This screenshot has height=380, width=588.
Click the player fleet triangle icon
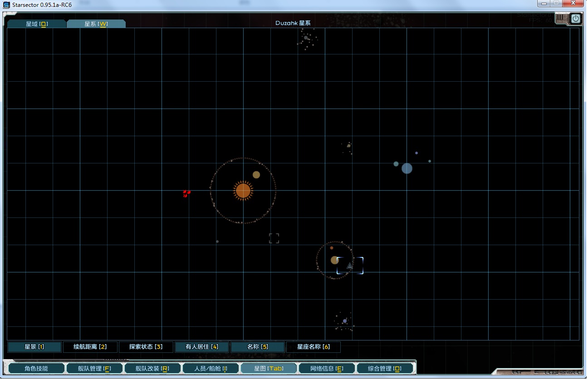[350, 266]
